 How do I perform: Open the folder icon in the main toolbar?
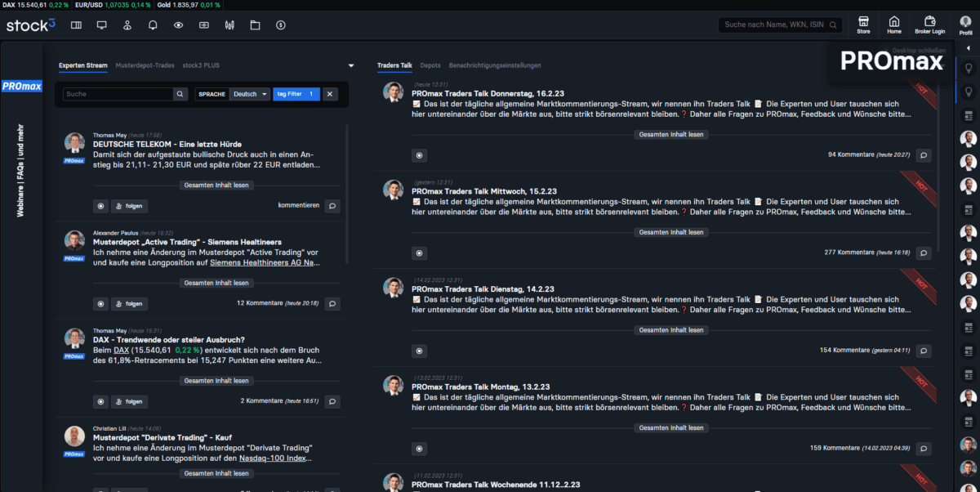tap(254, 25)
